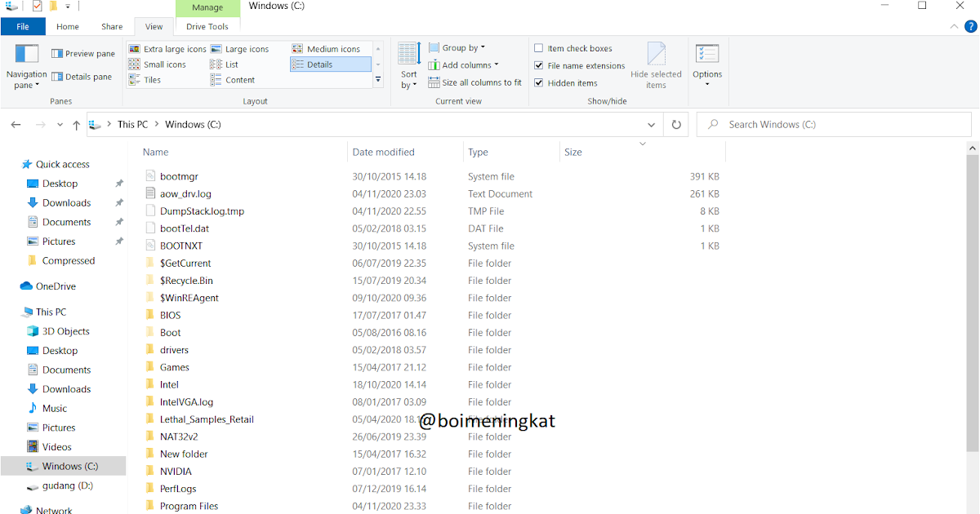Click the Manage contextual tab

click(x=207, y=8)
